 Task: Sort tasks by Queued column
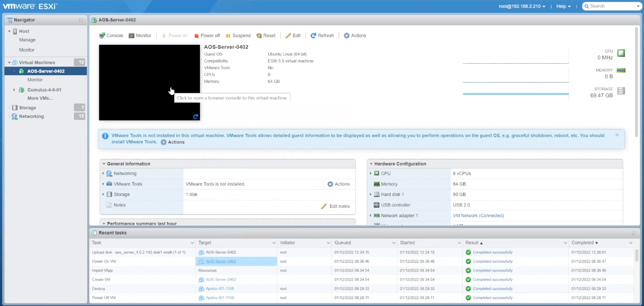(343, 243)
